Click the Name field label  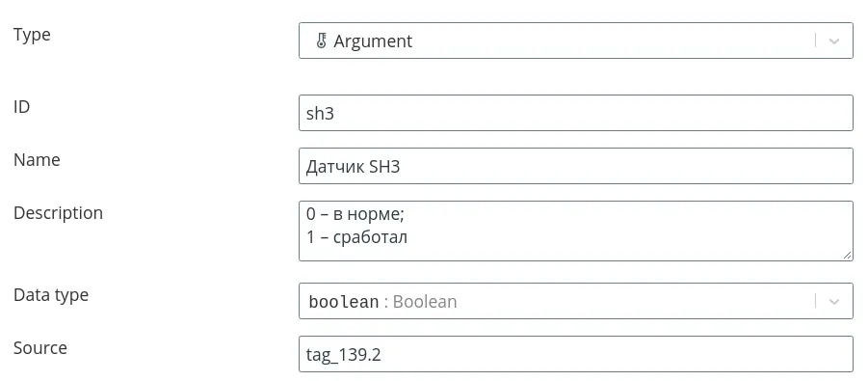point(37,160)
